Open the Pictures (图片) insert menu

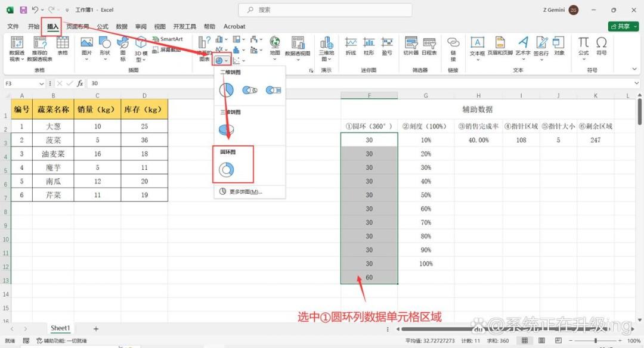[x=86, y=48]
